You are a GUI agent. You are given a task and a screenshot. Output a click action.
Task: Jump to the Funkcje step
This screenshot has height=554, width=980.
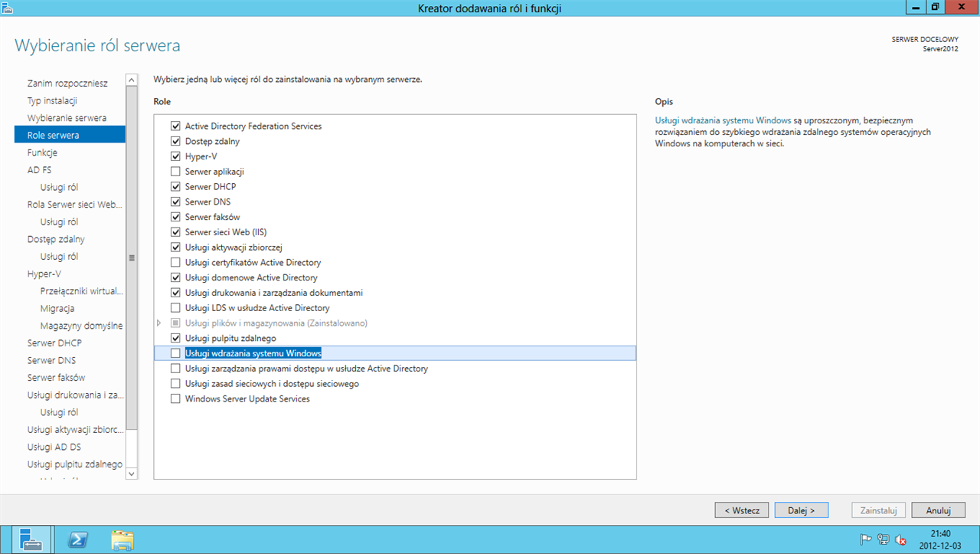(42, 152)
